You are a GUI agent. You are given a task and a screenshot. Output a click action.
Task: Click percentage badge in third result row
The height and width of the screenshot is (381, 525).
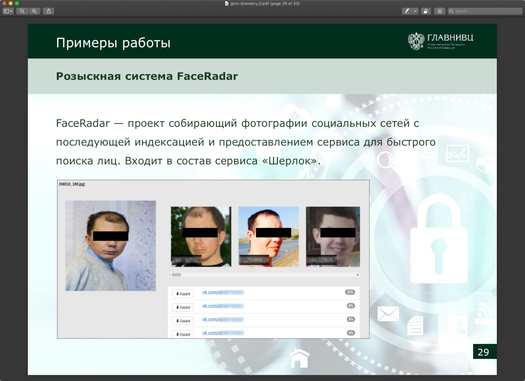[x=351, y=319]
